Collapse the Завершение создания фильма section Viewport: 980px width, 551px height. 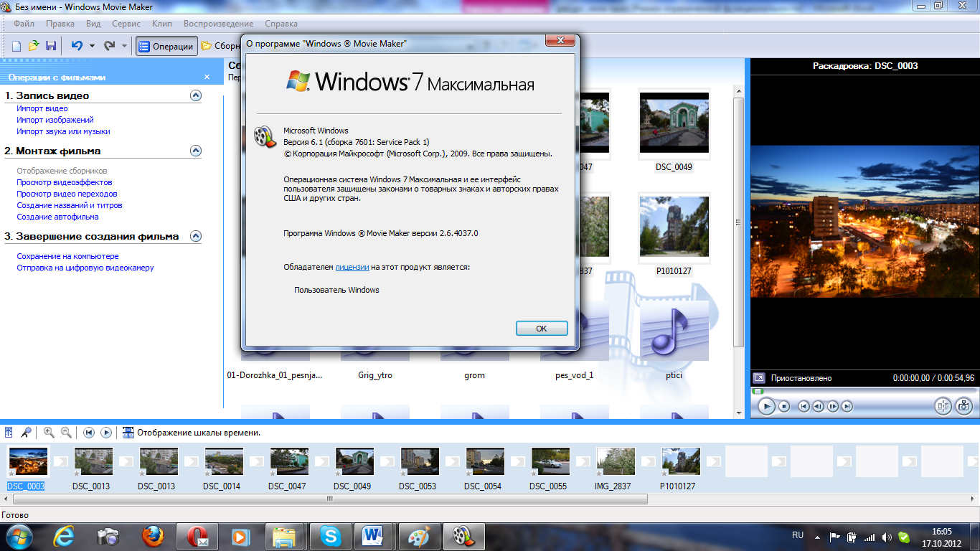tap(195, 236)
